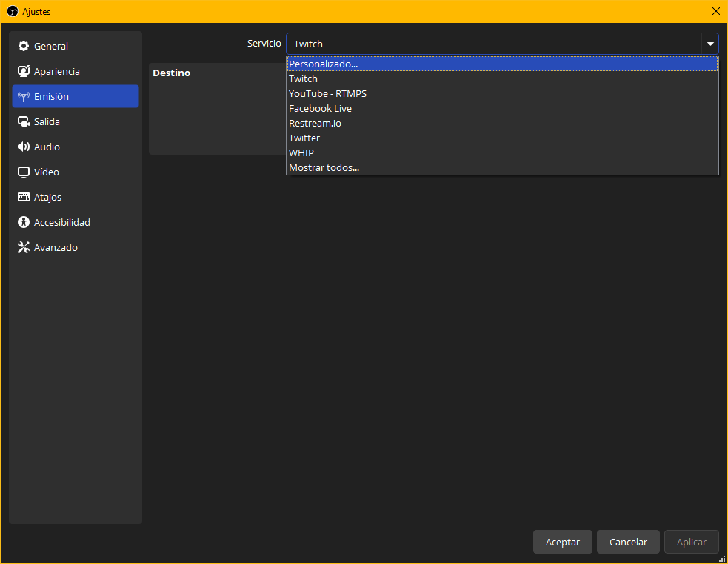The width and height of the screenshot is (728, 564).
Task: Click the Cancelar button
Action: pyautogui.click(x=628, y=542)
